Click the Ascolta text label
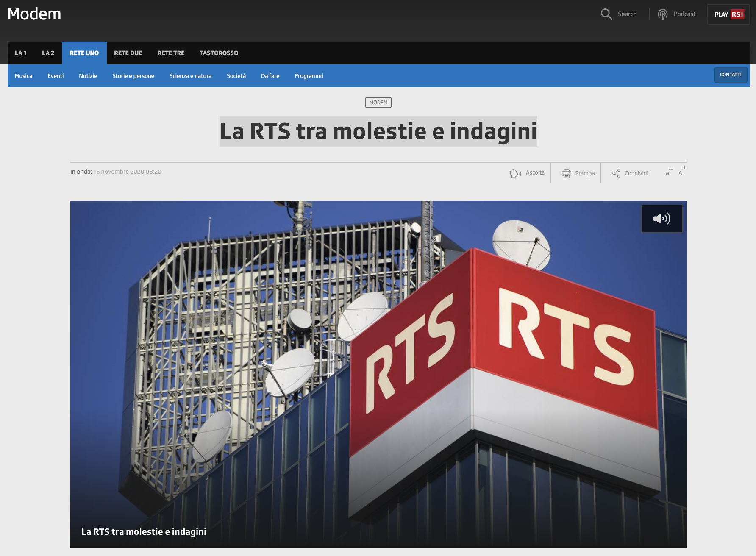 (535, 172)
